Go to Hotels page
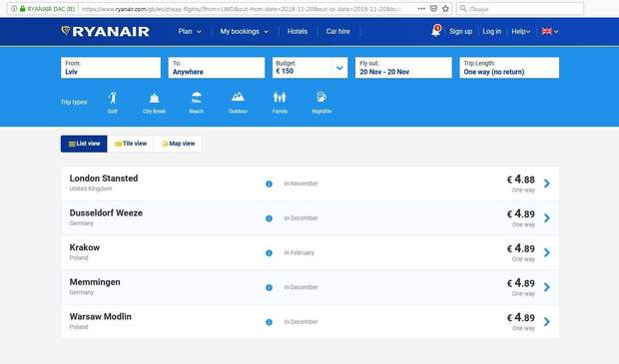The height and width of the screenshot is (364, 619). 298,31
